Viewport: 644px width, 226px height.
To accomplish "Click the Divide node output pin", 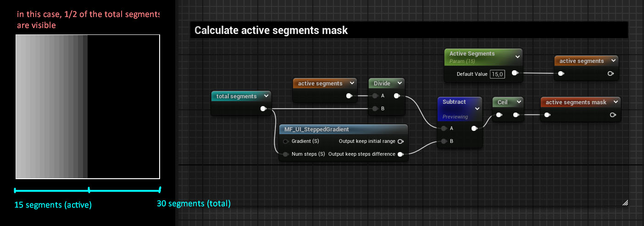I will [396, 96].
